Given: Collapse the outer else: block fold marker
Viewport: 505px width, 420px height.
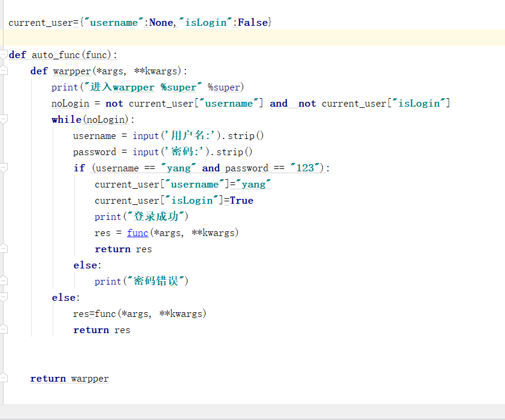Looking at the screenshot, I should click(x=4, y=297).
